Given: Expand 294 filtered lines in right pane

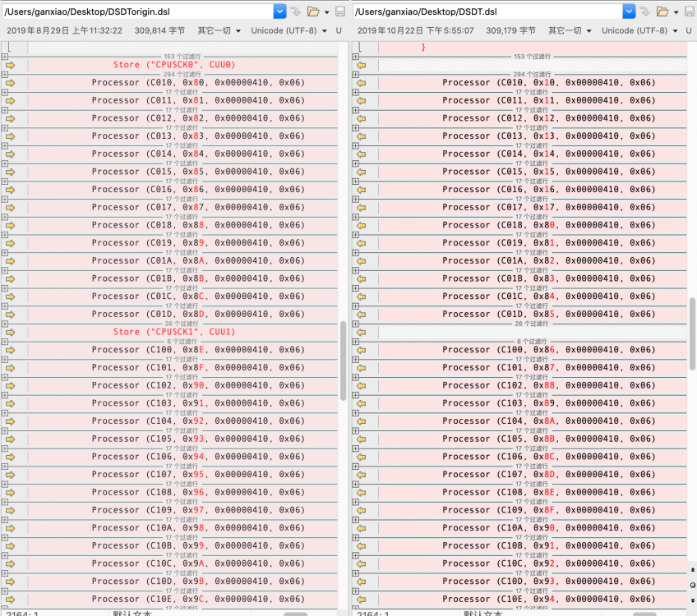Looking at the screenshot, I should (x=356, y=75).
